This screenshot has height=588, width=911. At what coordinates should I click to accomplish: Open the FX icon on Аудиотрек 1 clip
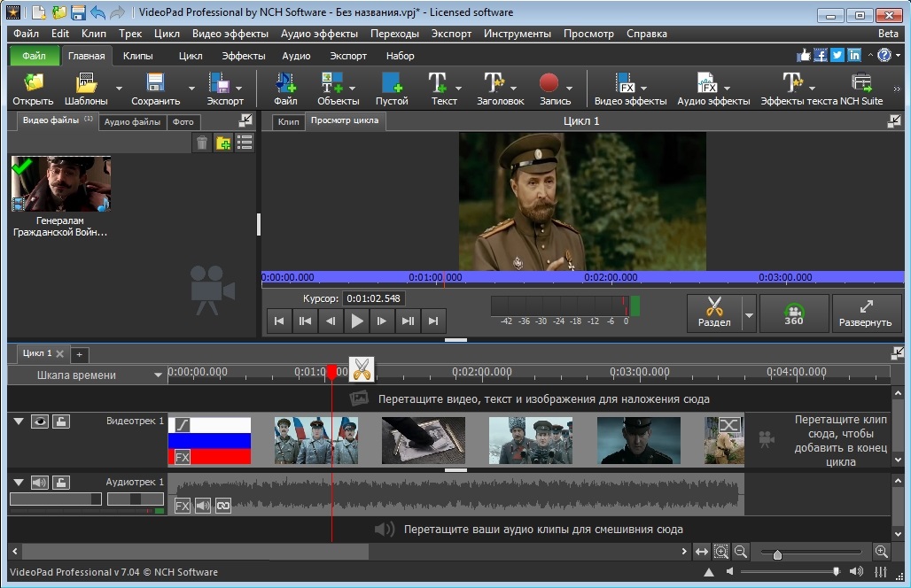coord(183,506)
